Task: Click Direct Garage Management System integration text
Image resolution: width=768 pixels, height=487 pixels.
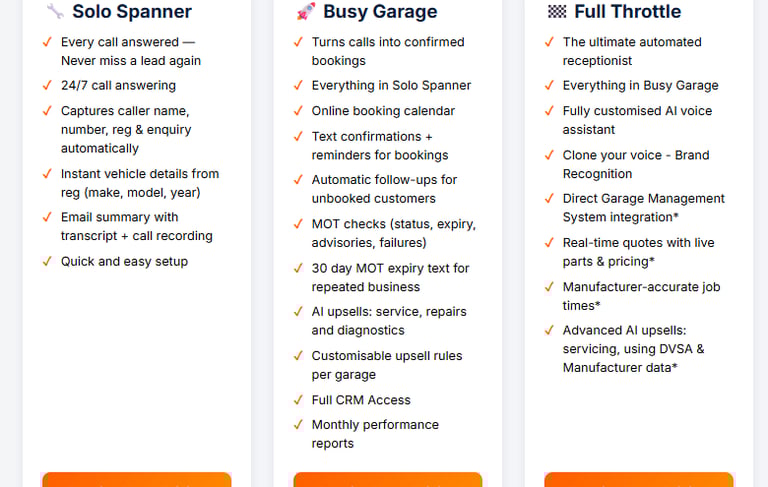Action: (643, 208)
